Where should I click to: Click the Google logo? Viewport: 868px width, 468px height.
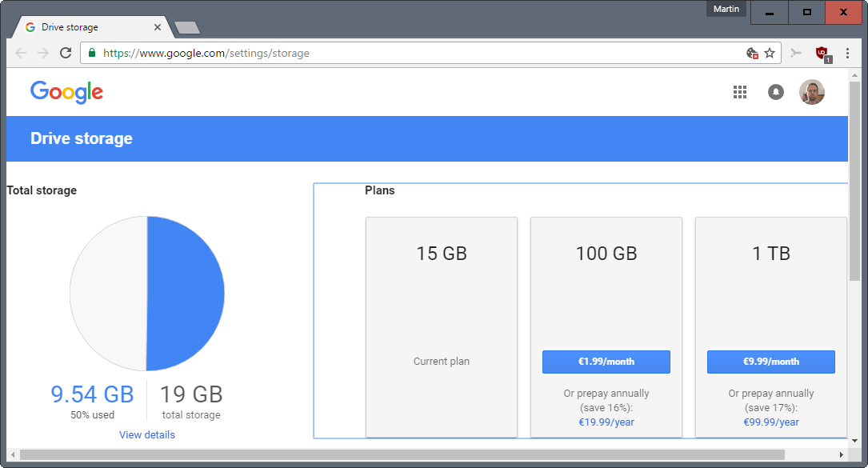66,92
